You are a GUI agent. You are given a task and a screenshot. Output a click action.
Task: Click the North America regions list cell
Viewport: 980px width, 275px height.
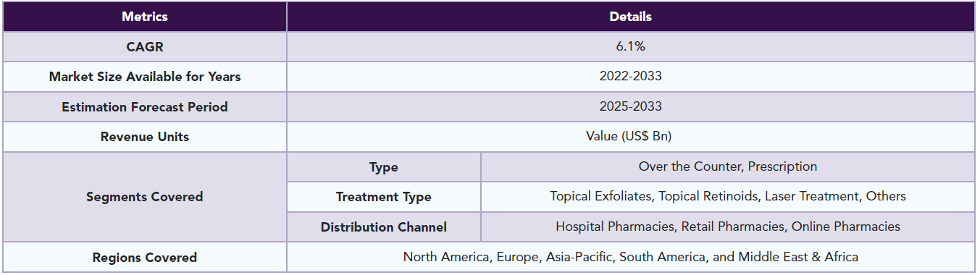pos(631,258)
